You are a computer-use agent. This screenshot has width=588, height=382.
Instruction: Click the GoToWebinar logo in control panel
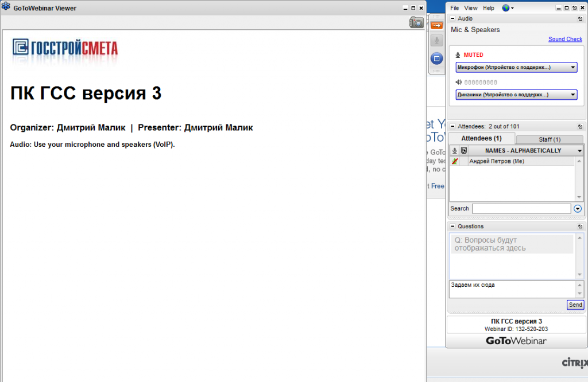coord(516,341)
